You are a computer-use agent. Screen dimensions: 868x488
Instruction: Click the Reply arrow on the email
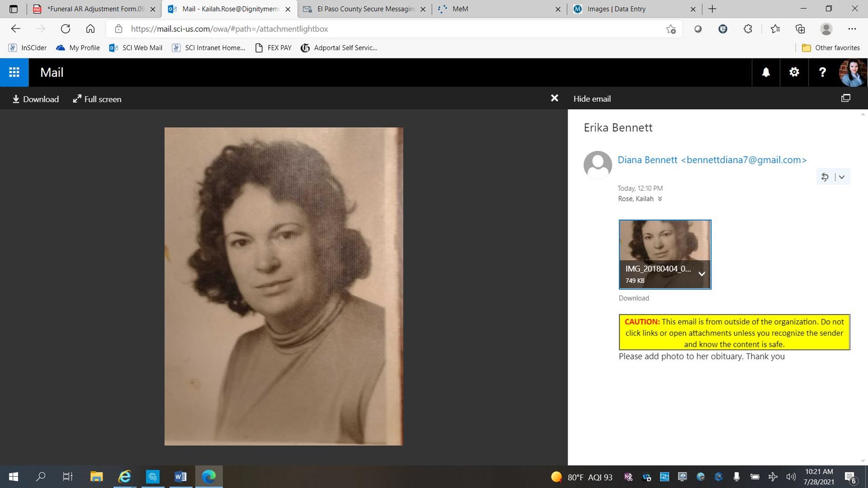pos(825,177)
